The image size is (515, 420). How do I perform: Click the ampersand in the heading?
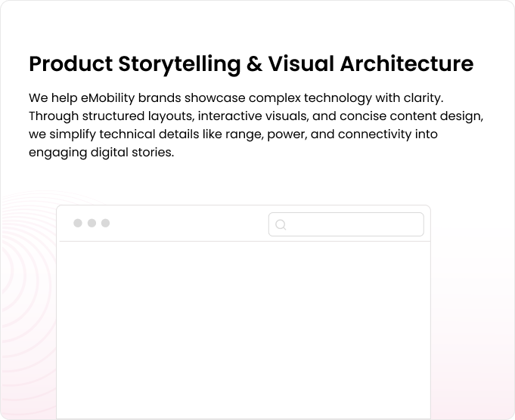pos(254,64)
